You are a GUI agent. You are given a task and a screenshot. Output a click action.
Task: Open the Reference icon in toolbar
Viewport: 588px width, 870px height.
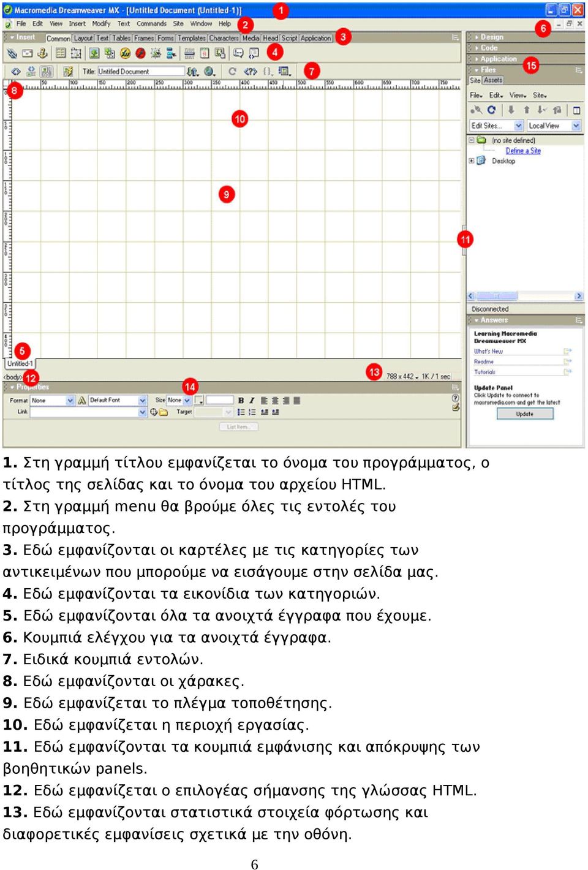click(x=250, y=72)
